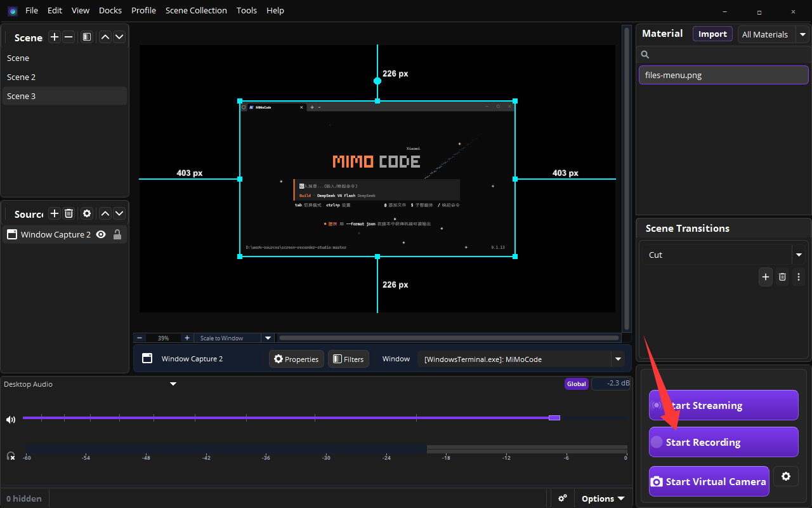Open the Cut transition dropdown
Viewport: 812px width, 508px height.
tap(798, 255)
